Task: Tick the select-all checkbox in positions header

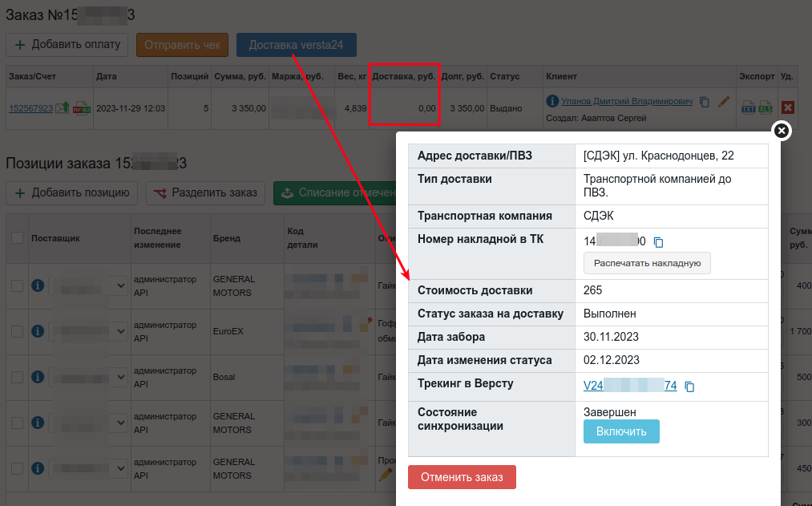Action: (17, 237)
